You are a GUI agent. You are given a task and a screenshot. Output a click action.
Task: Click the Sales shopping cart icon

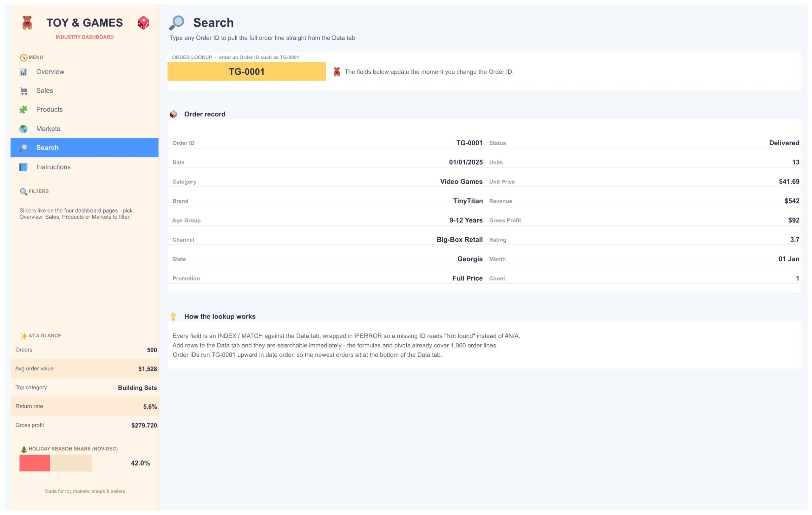23,91
